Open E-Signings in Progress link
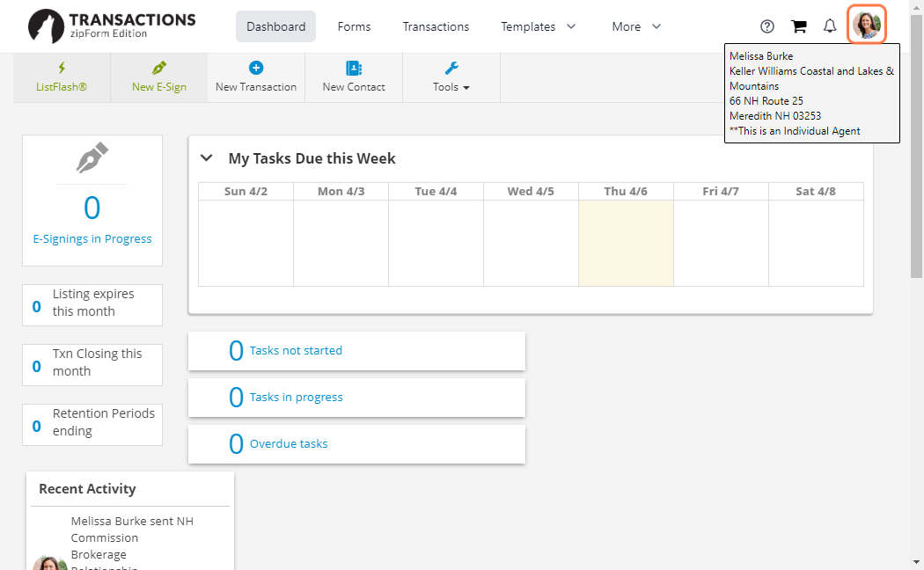Viewport: 924px width, 570px height. [x=92, y=238]
